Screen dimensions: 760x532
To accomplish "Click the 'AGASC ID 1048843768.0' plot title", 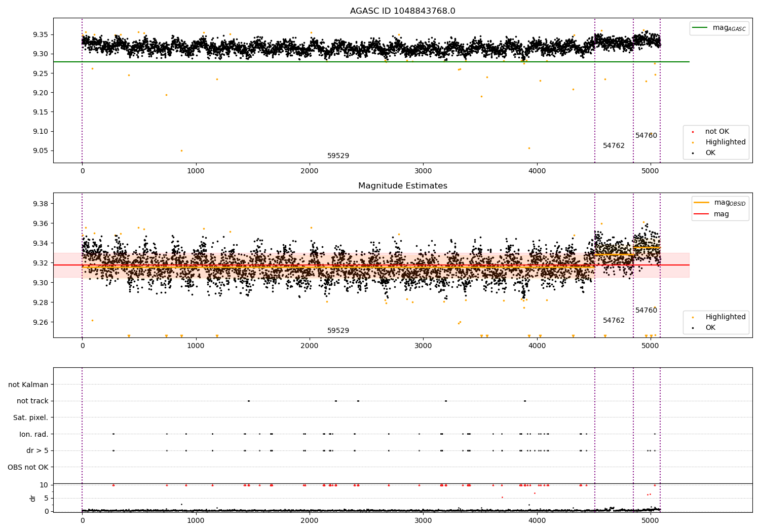I will [402, 11].
